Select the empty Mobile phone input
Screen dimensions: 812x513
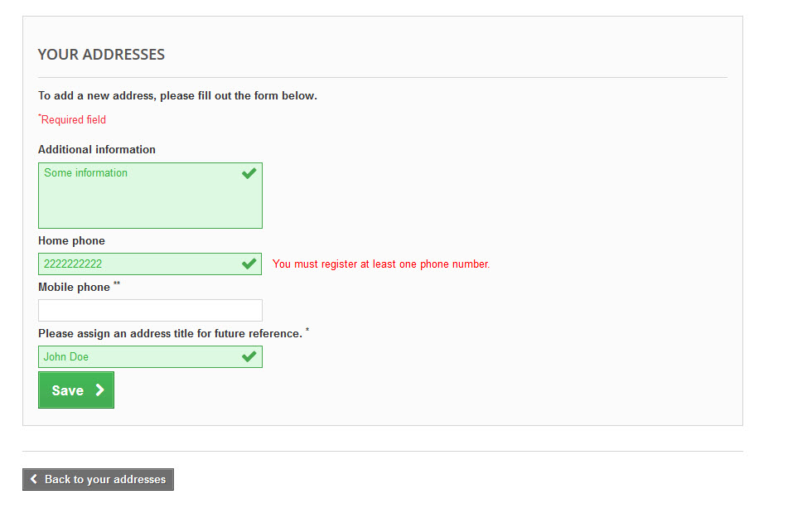150,310
